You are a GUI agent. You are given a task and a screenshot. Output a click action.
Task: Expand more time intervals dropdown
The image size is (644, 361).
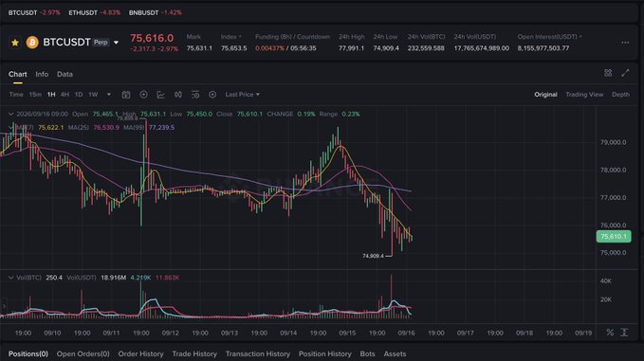click(109, 95)
